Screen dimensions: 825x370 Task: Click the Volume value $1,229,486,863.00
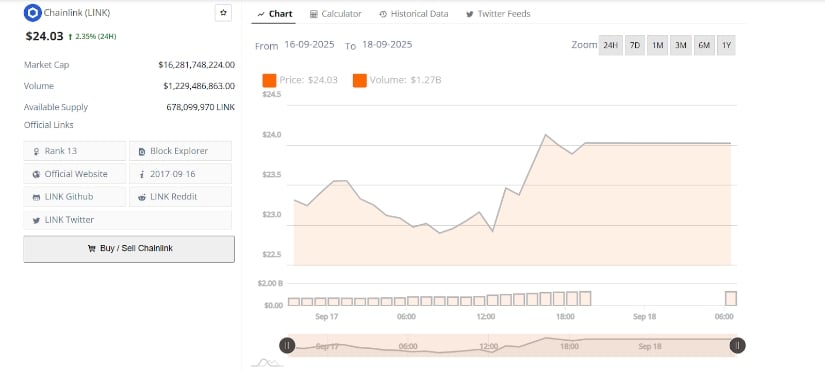199,86
